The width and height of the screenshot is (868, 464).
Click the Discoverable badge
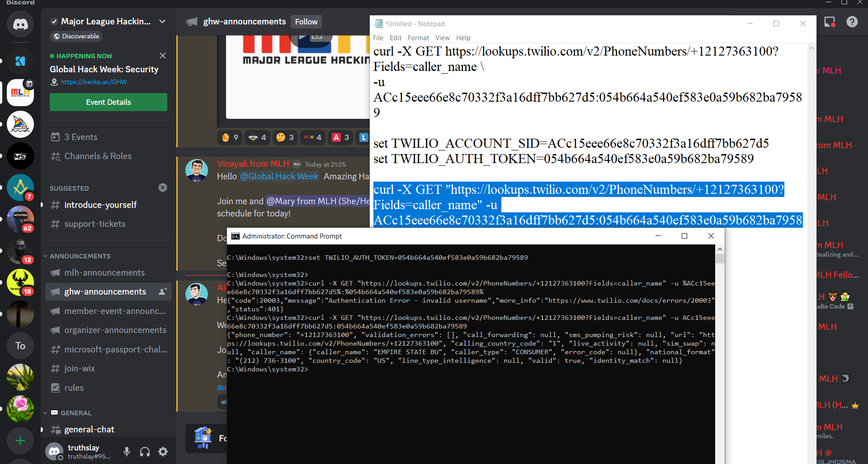[x=76, y=36]
